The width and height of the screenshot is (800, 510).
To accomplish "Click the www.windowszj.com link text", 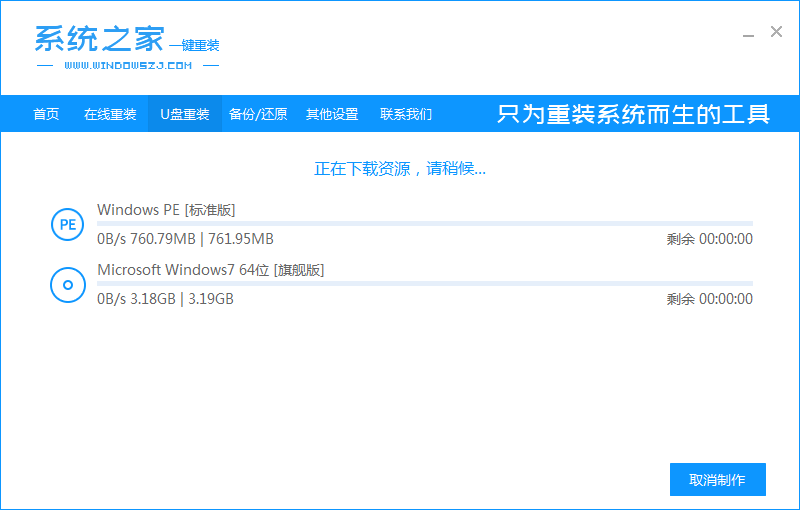I will pos(128,65).
